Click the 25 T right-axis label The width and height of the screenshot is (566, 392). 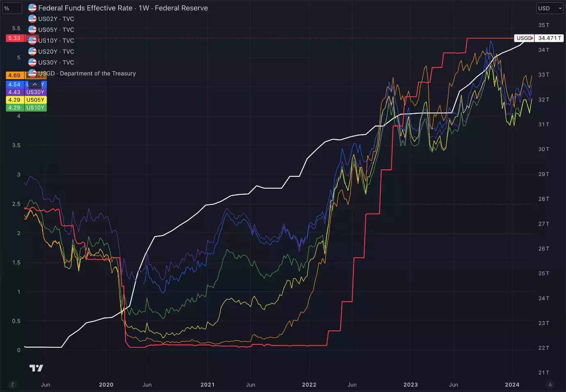[x=544, y=273]
